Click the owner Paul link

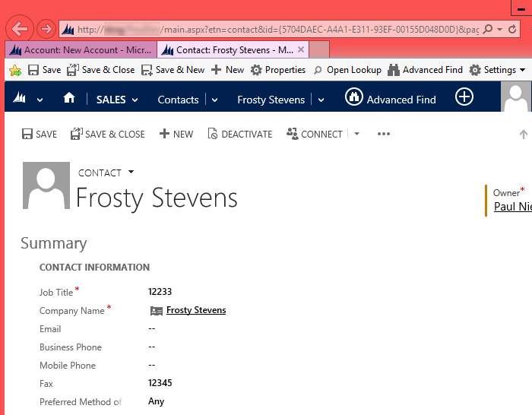[512, 207]
